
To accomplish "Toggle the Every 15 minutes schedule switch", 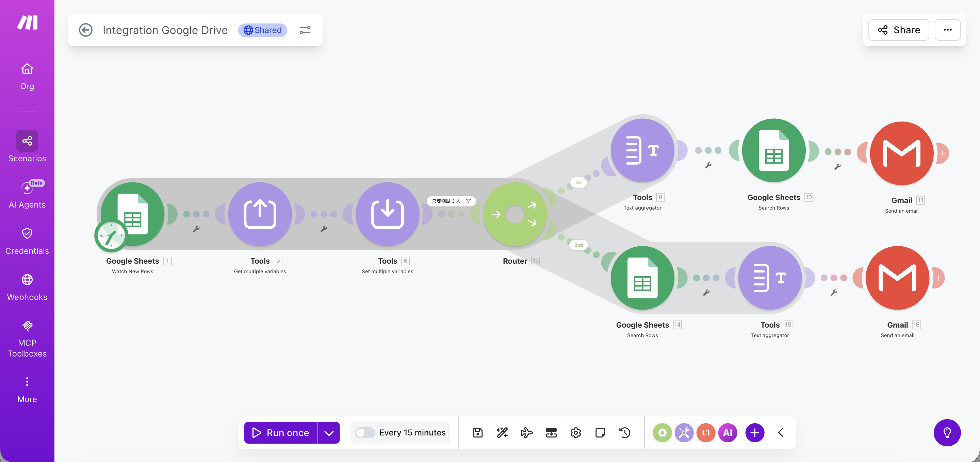I will pyautogui.click(x=364, y=433).
